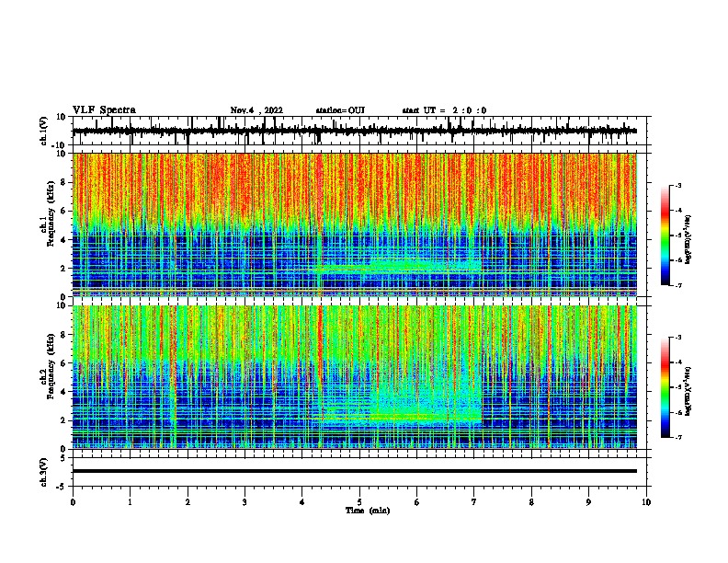
Task: Click the "5" tick on ch.3(V) axis
Action: click(x=63, y=458)
